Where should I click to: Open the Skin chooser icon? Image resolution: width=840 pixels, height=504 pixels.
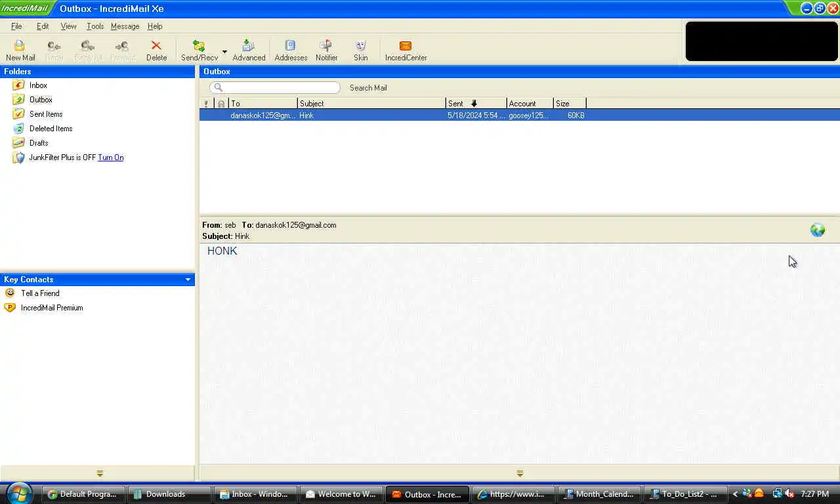[x=360, y=51]
